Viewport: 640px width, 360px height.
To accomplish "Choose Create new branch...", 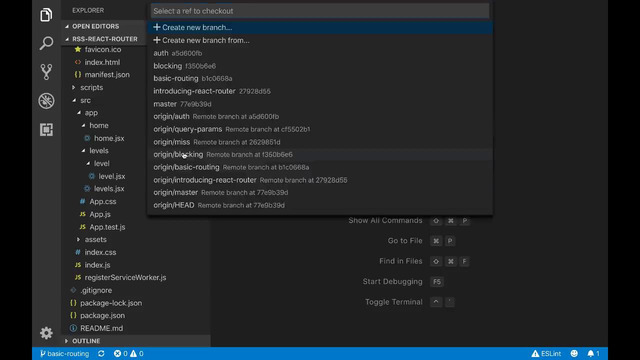I will (x=320, y=27).
